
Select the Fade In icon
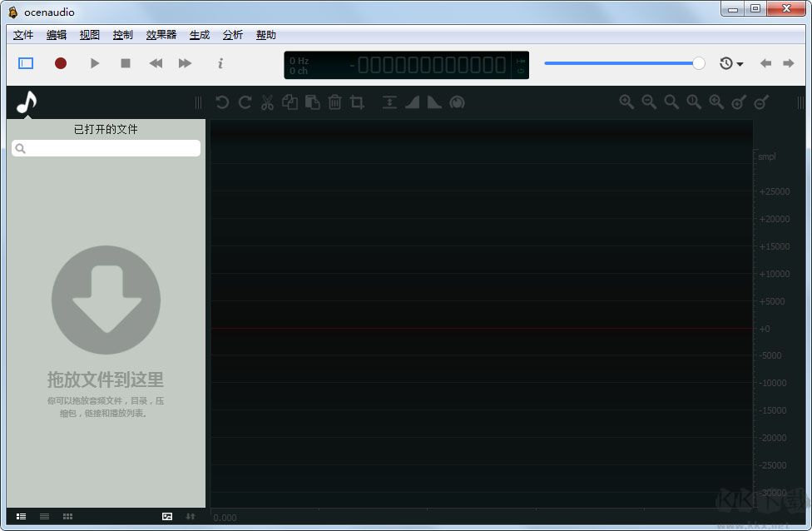[412, 102]
